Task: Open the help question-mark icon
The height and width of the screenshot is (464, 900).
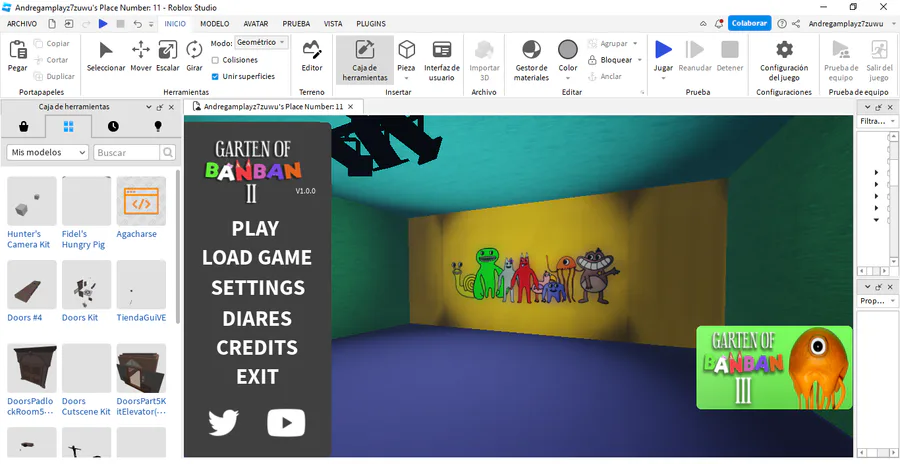Action: [782, 24]
